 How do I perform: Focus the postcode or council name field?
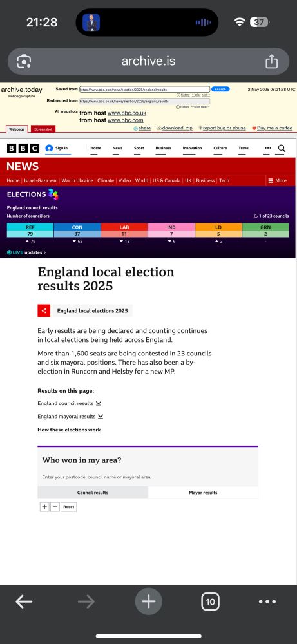click(x=148, y=477)
